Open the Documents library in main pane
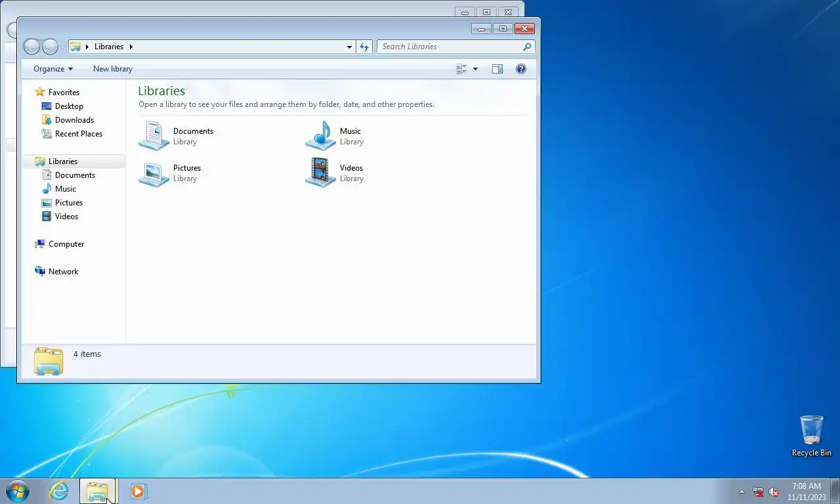 coord(177,136)
